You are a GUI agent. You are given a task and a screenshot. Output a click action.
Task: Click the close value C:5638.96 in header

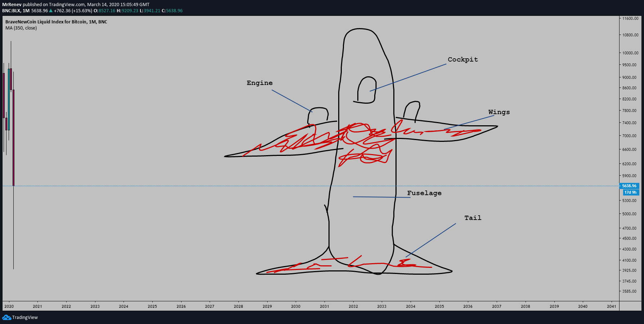172,11
